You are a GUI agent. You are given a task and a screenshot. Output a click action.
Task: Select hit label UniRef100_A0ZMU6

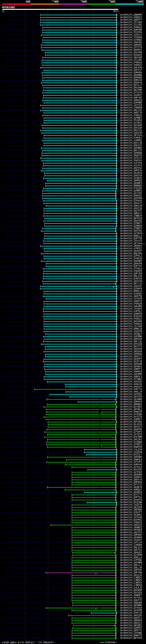tap(131, 414)
